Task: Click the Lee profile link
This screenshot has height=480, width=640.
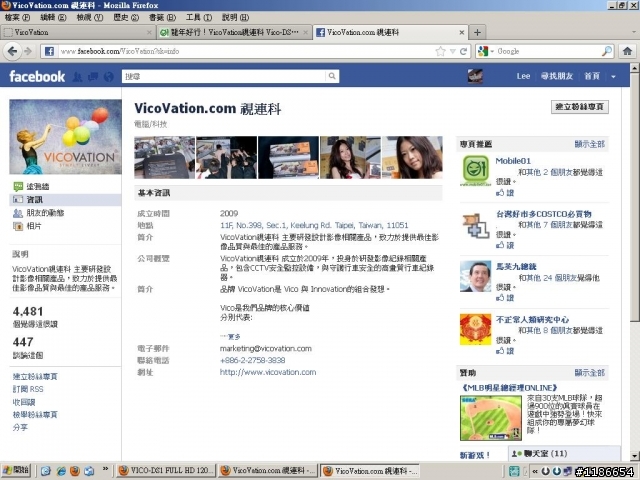Action: coord(523,76)
